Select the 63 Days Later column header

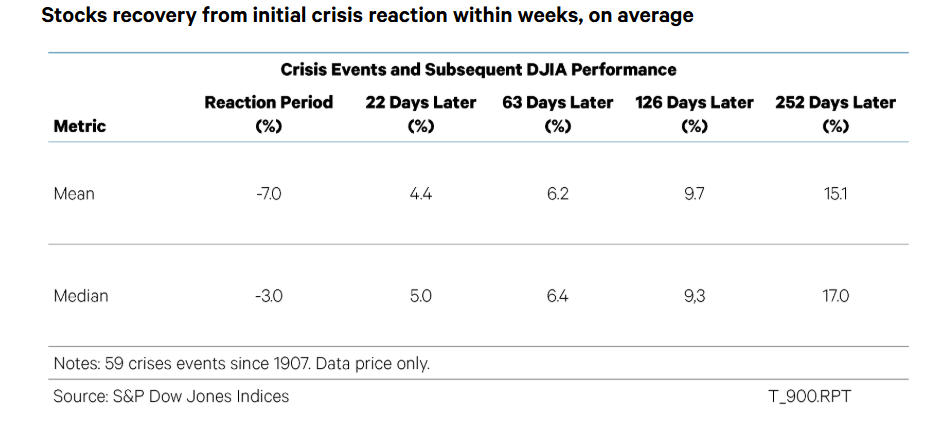pos(557,114)
